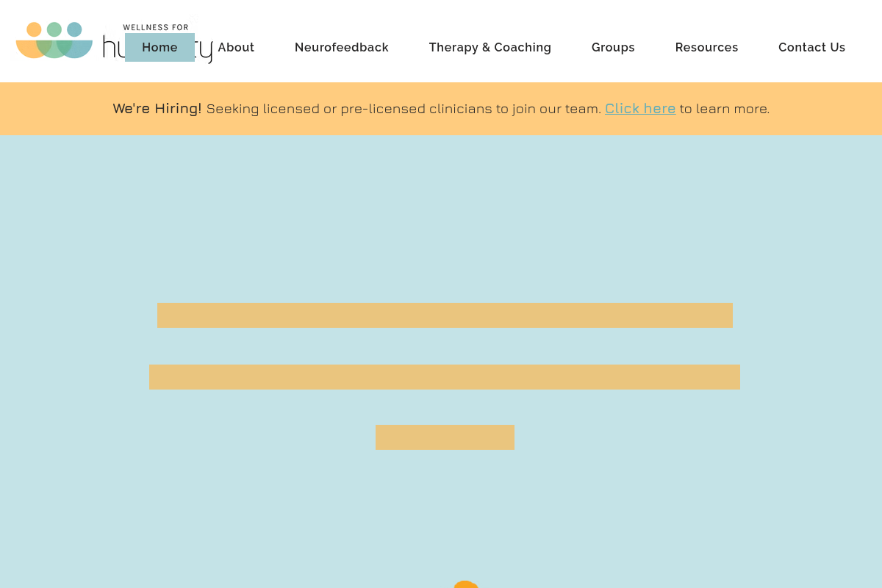Click the orange circle in the logo

[34, 29]
